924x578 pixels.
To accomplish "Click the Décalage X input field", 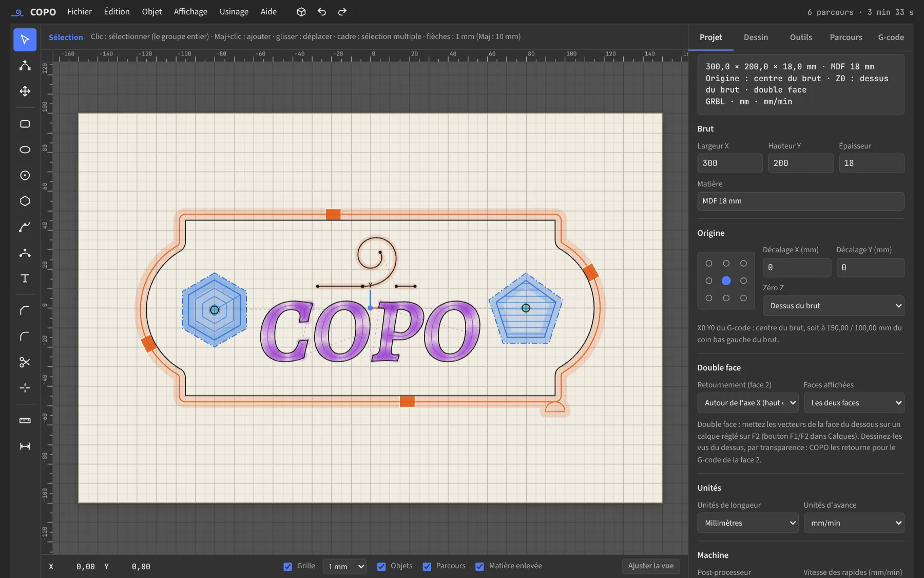I will pos(797,268).
